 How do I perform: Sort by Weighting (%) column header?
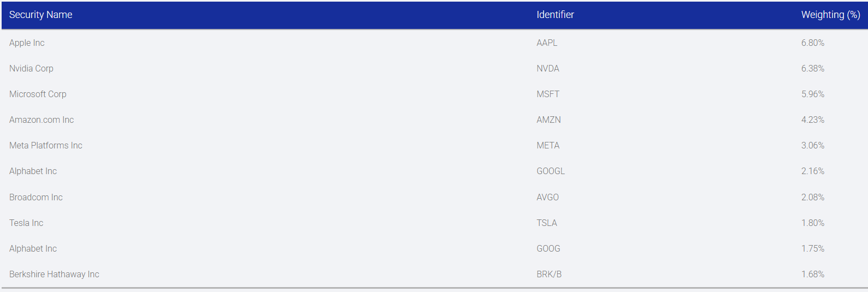pos(830,15)
